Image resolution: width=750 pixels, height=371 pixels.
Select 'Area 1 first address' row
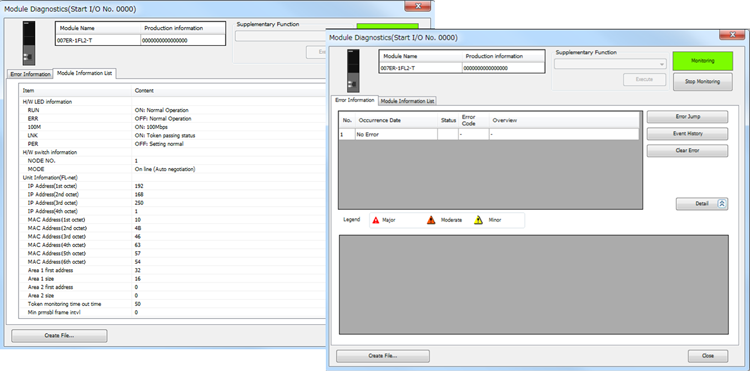coord(172,270)
